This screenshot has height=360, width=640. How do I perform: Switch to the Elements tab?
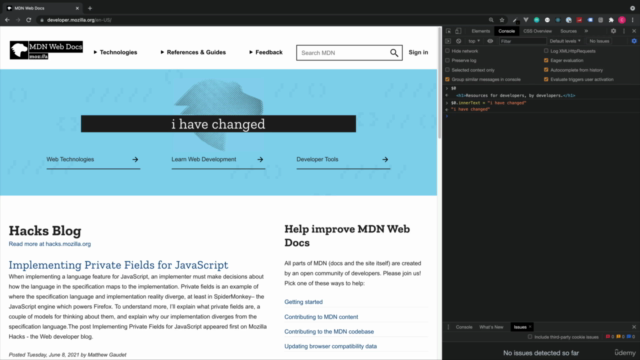pos(480,31)
